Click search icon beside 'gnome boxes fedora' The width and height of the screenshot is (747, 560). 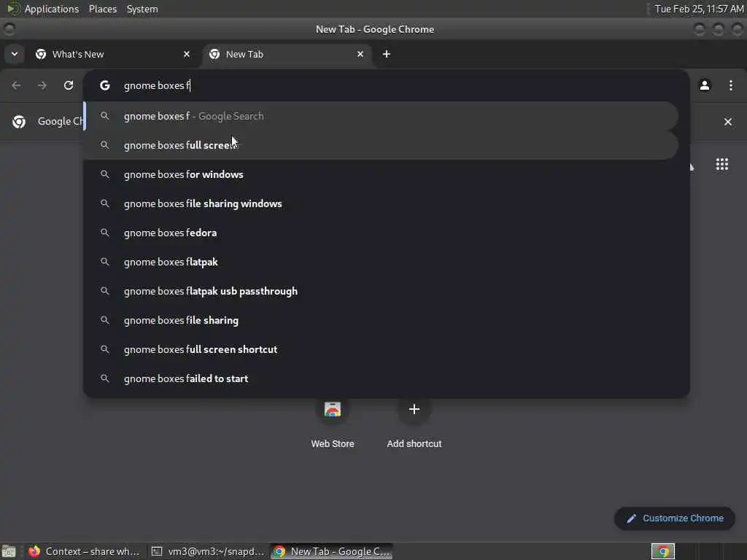pyautogui.click(x=105, y=233)
